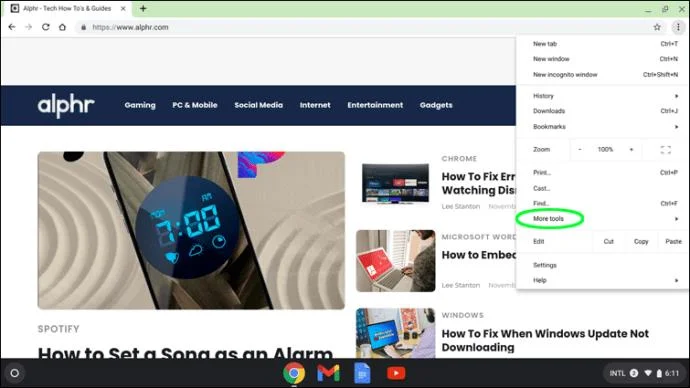Expand the More tools submenu
The image size is (690, 388).
pyautogui.click(x=602, y=219)
